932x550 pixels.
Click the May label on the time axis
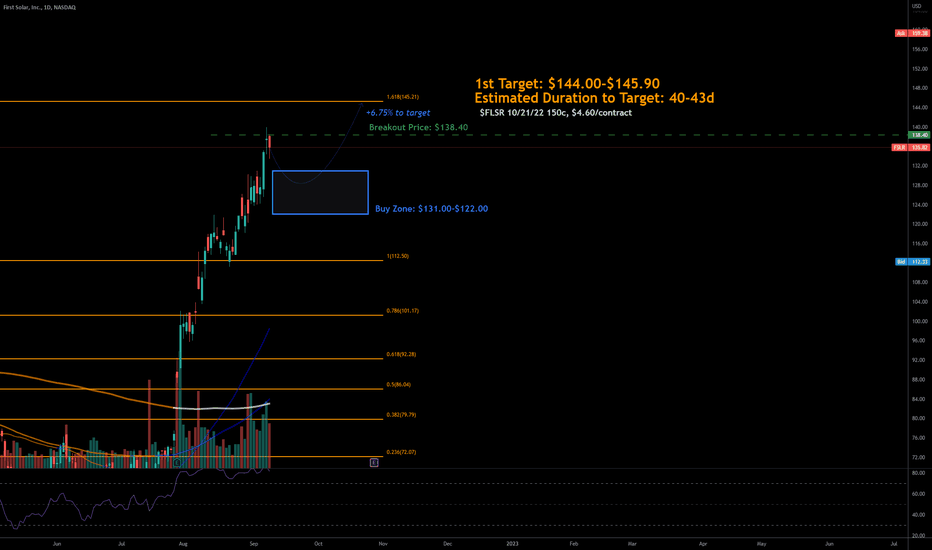click(761, 543)
